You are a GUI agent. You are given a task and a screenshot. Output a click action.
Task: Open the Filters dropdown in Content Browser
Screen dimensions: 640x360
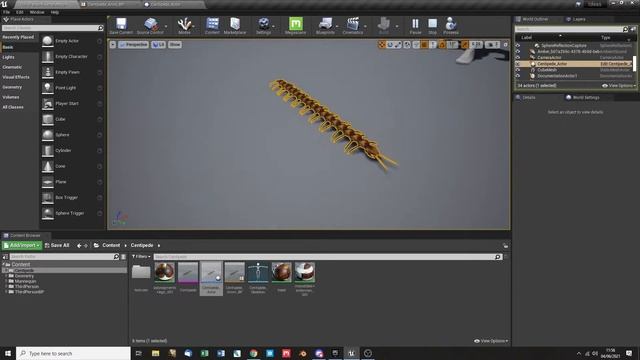[x=141, y=257]
